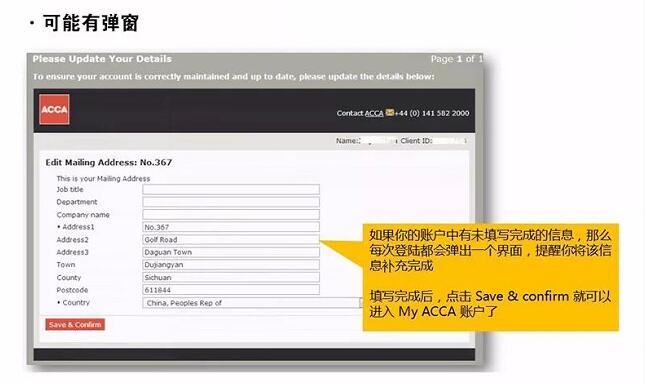This screenshot has height=385, width=645.
Task: Expand the Country dropdown
Action: [x=252, y=303]
